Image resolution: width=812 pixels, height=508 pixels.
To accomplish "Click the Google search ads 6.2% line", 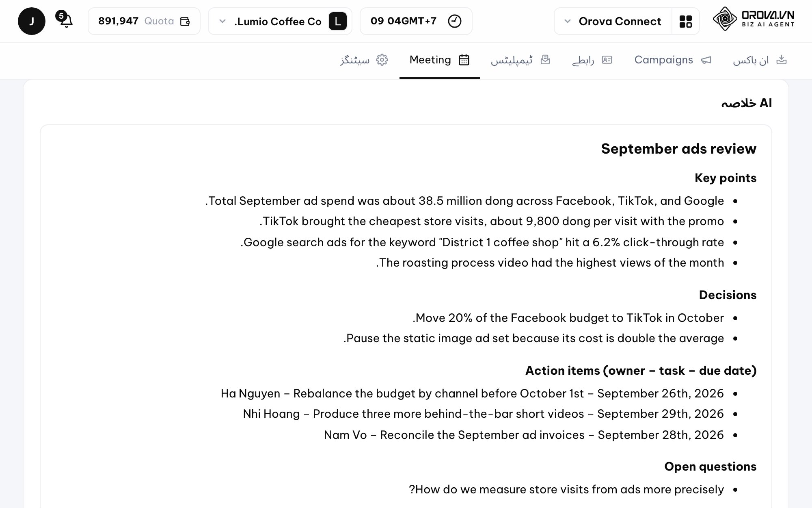I will point(482,242).
